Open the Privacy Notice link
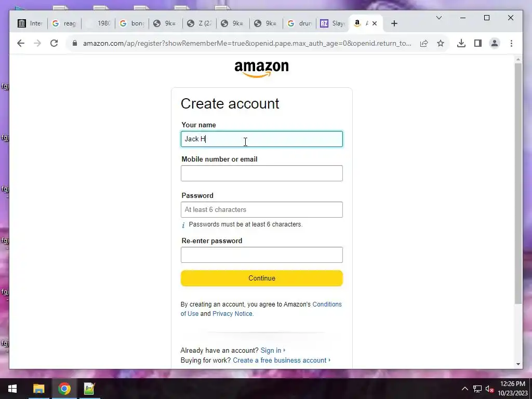This screenshot has width=532, height=399. [233, 314]
